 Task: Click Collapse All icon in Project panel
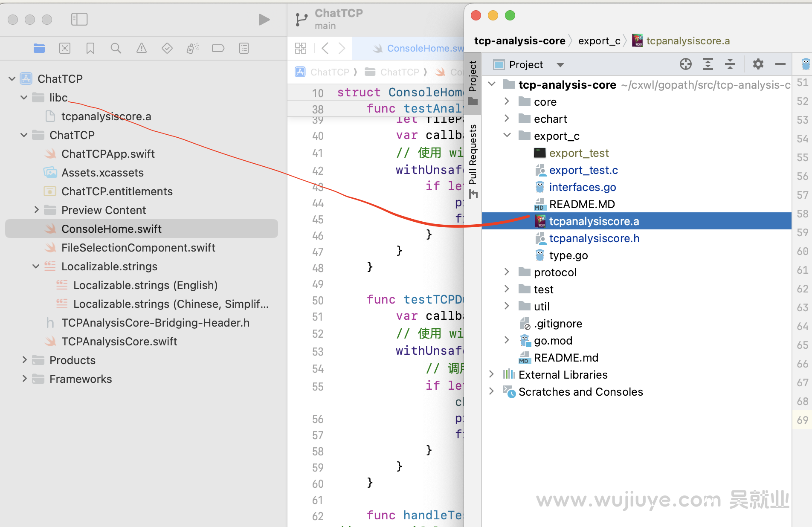point(730,64)
